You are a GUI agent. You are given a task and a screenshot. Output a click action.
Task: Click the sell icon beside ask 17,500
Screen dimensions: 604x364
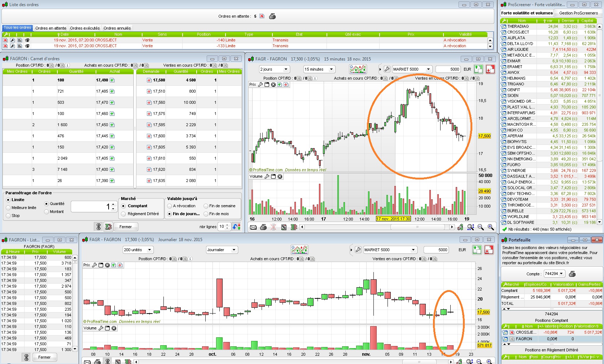(149, 80)
